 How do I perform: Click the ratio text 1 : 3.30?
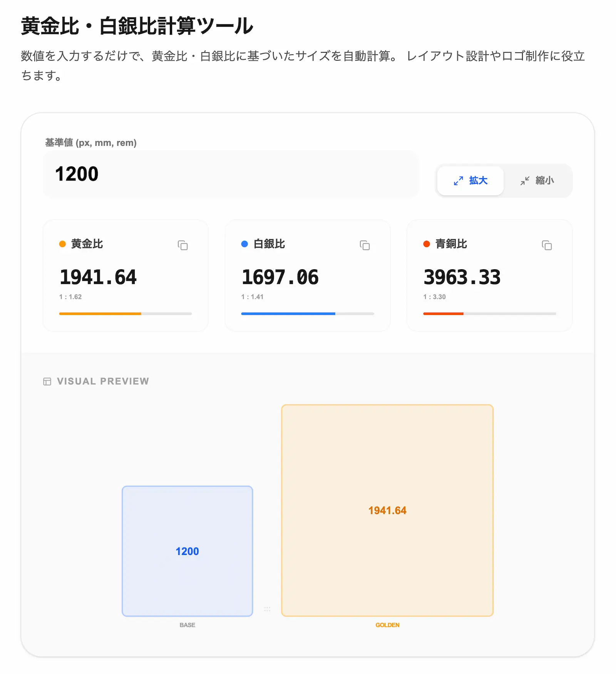[435, 297]
